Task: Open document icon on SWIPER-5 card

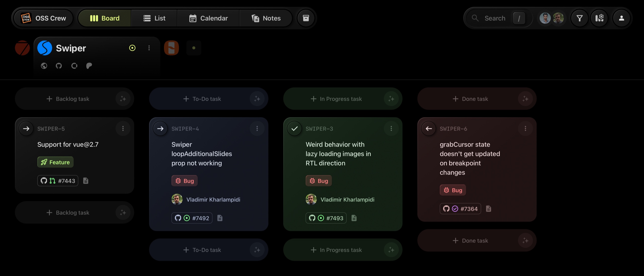Action: [86, 181]
